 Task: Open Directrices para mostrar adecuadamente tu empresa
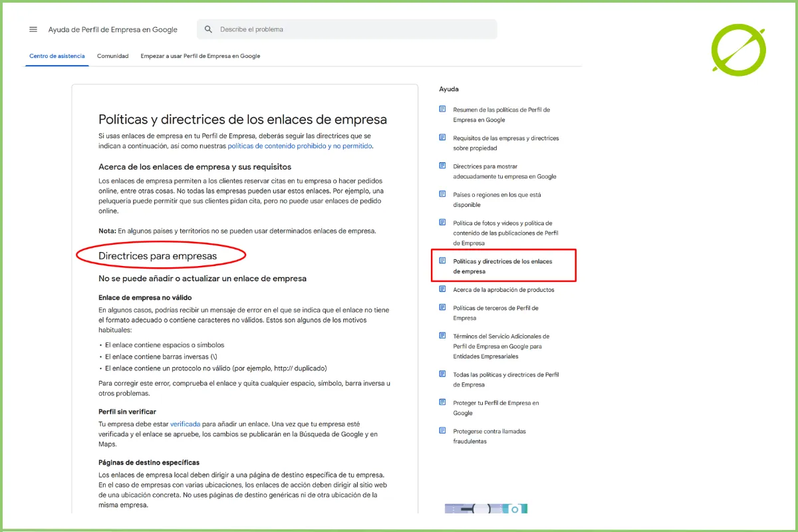[504, 172]
